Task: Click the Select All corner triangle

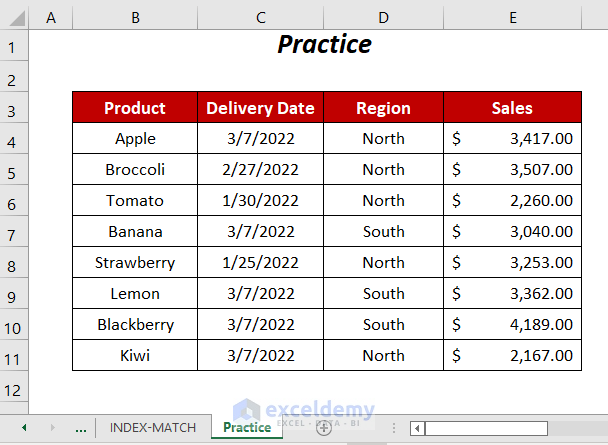Action: click(14, 17)
